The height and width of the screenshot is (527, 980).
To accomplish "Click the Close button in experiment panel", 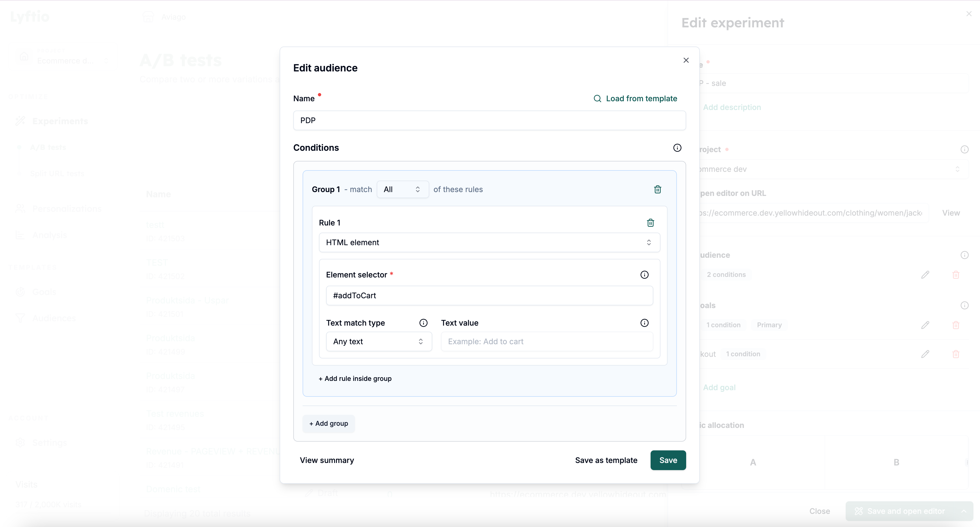I will click(x=819, y=511).
